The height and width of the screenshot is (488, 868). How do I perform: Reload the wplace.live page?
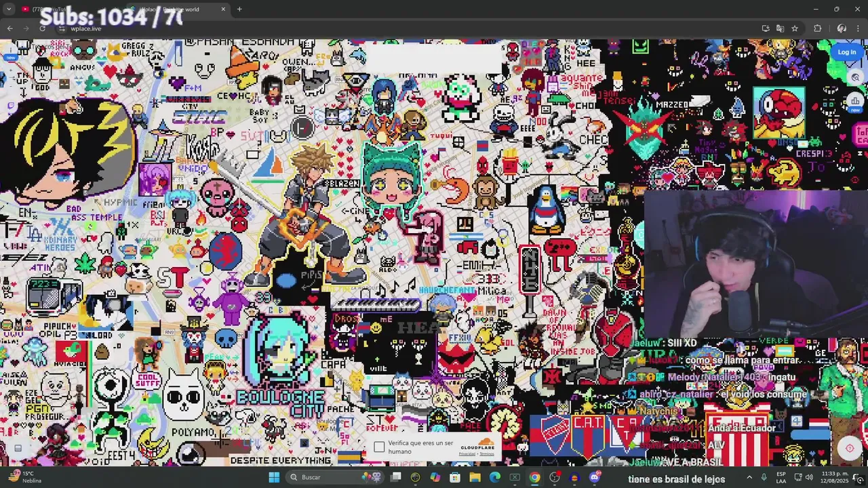[x=43, y=28]
